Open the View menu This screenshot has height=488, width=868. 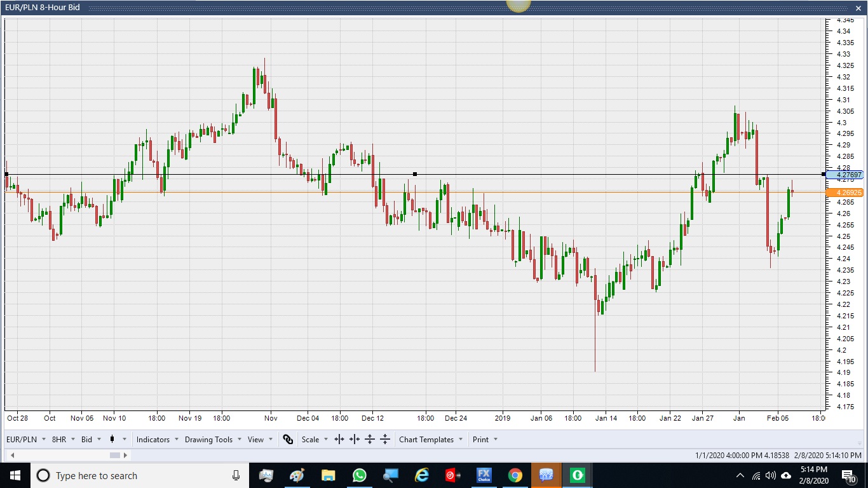tap(261, 439)
